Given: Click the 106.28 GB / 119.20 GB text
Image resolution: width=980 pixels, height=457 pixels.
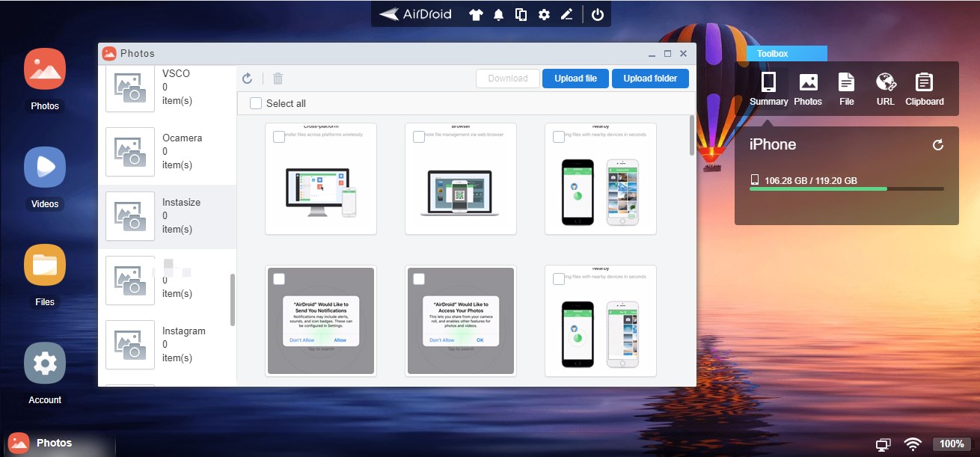Looking at the screenshot, I should (811, 180).
